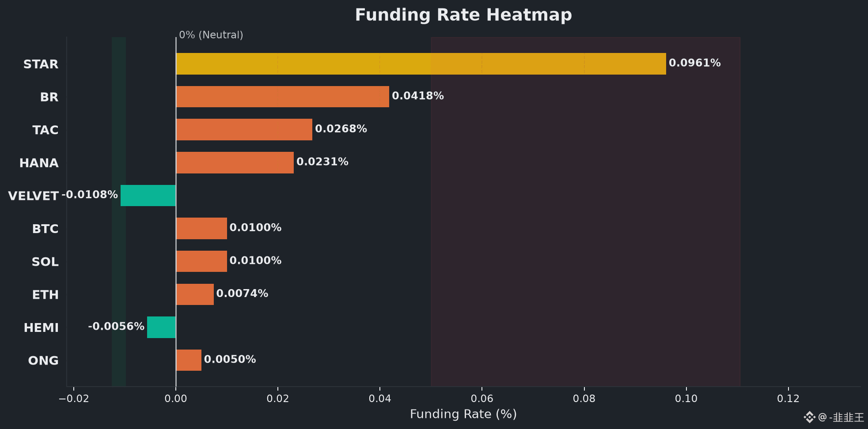Click the orange ETH funding rate bar
Viewport: 868px width, 429px height.
pyautogui.click(x=195, y=294)
